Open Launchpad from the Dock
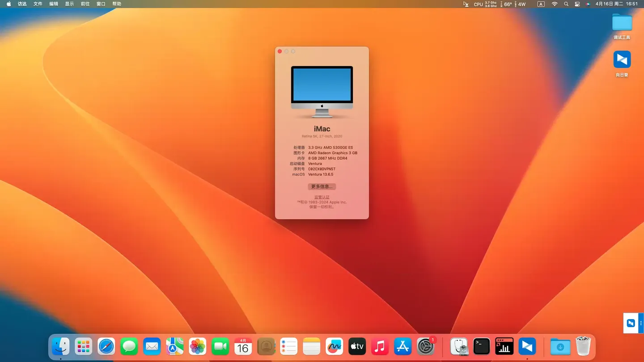Viewport: 644px width, 362px height. pos(83,346)
